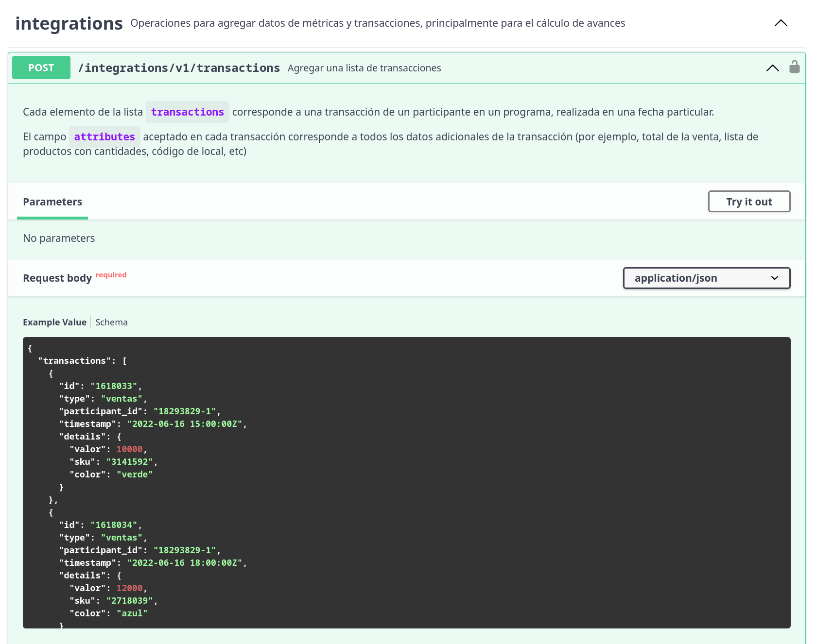
Task: Collapse the POST transactions operation chevron
Action: [x=772, y=68]
